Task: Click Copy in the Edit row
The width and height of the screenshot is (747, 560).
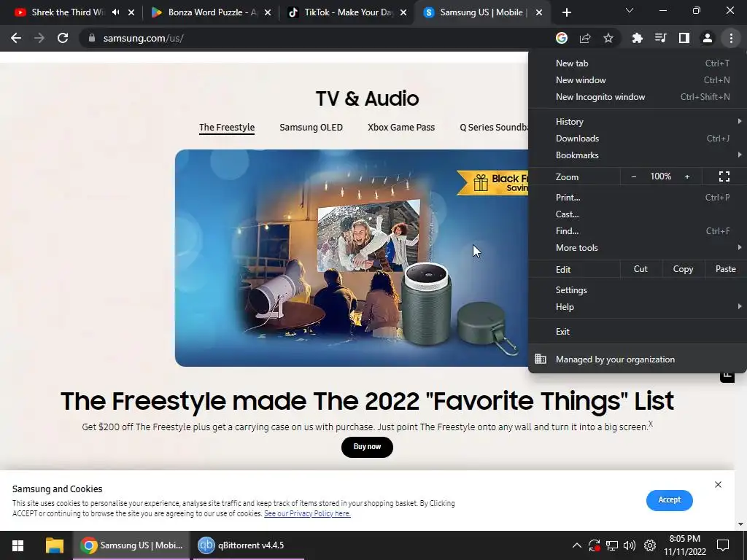Action: pyautogui.click(x=683, y=269)
